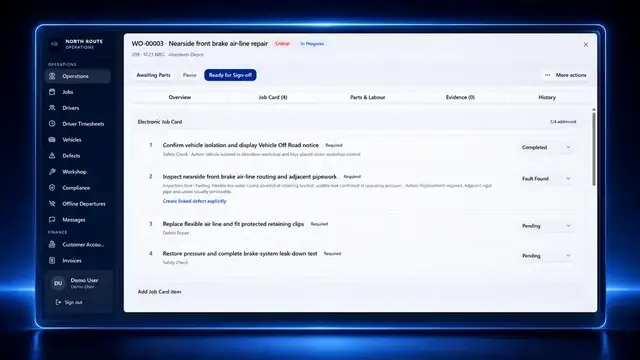Switch to the Evidence (0) tab
Viewport: 640px width, 360px height.
pyautogui.click(x=460, y=98)
